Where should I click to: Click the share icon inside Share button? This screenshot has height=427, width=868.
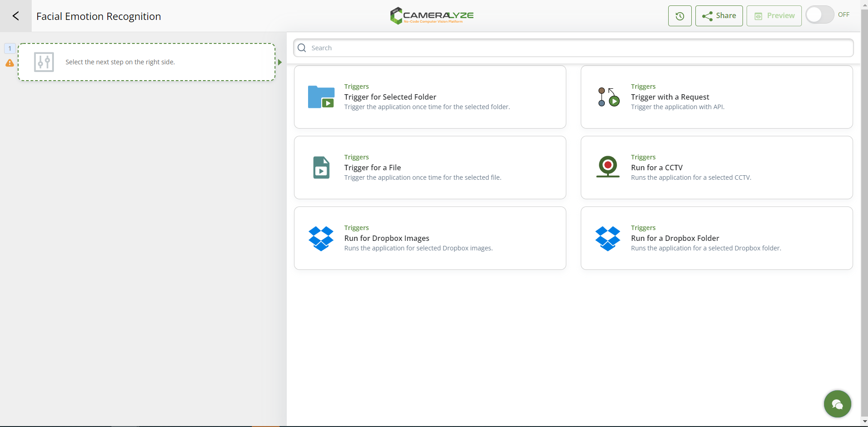pyautogui.click(x=707, y=16)
